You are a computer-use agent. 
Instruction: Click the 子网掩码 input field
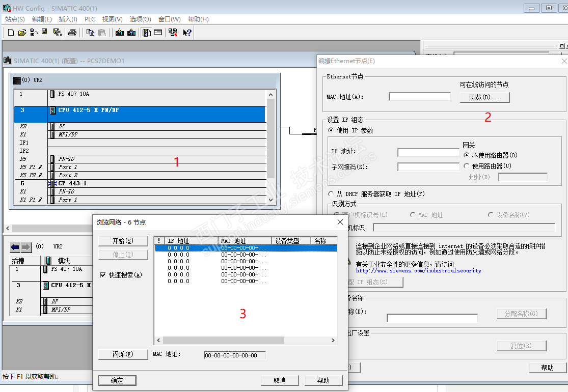[428, 166]
